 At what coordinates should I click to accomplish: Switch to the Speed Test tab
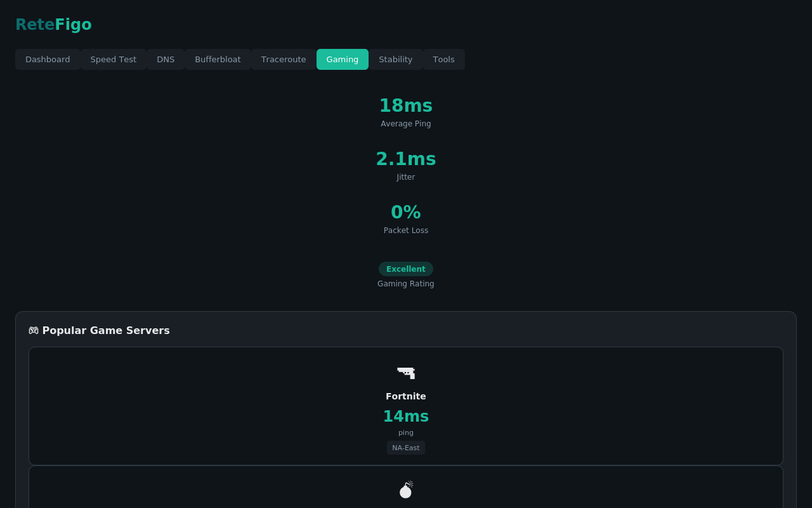pyautogui.click(x=113, y=59)
